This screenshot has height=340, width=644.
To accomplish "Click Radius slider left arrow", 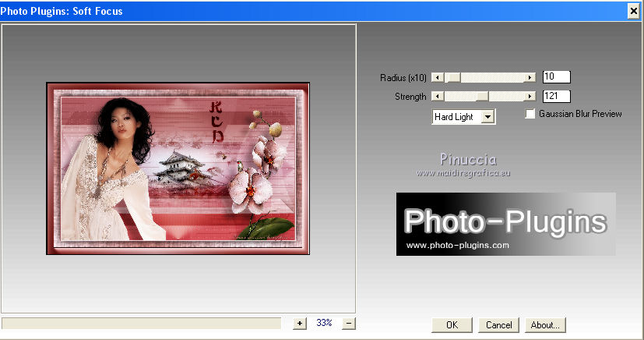I will (438, 77).
